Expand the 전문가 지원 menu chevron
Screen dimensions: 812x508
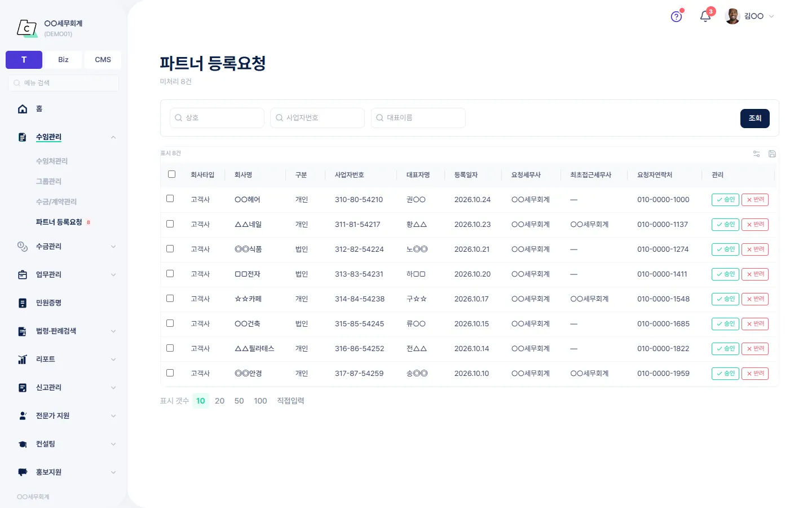(113, 416)
